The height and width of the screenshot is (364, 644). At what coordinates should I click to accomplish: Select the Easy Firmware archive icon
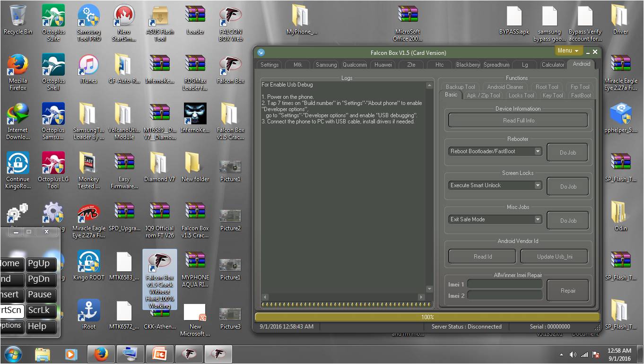(x=124, y=170)
